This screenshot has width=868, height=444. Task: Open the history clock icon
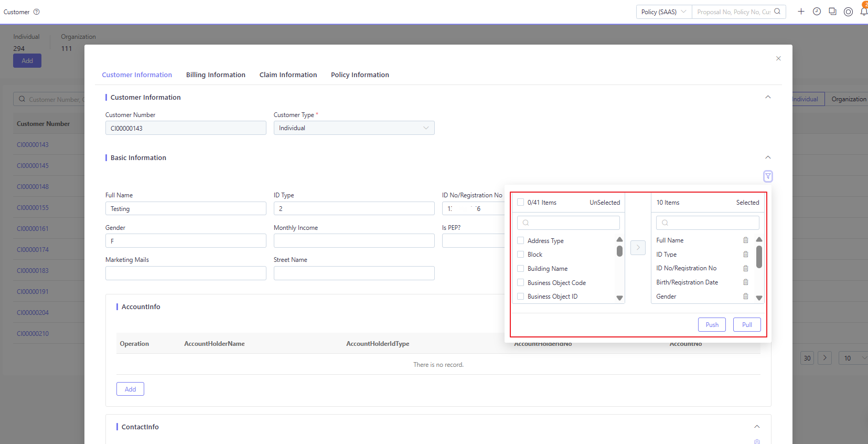click(817, 12)
